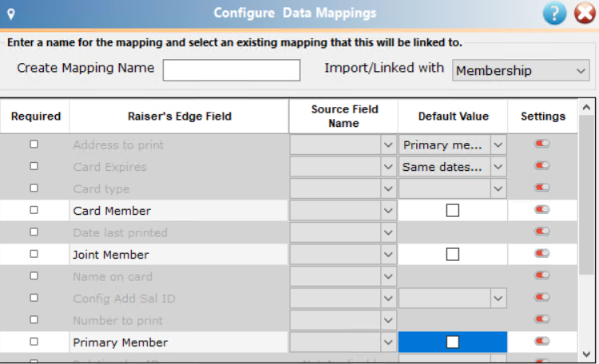Expand Source Field dropdown for Number to print
The height and width of the screenshot is (364, 599).
point(388,320)
